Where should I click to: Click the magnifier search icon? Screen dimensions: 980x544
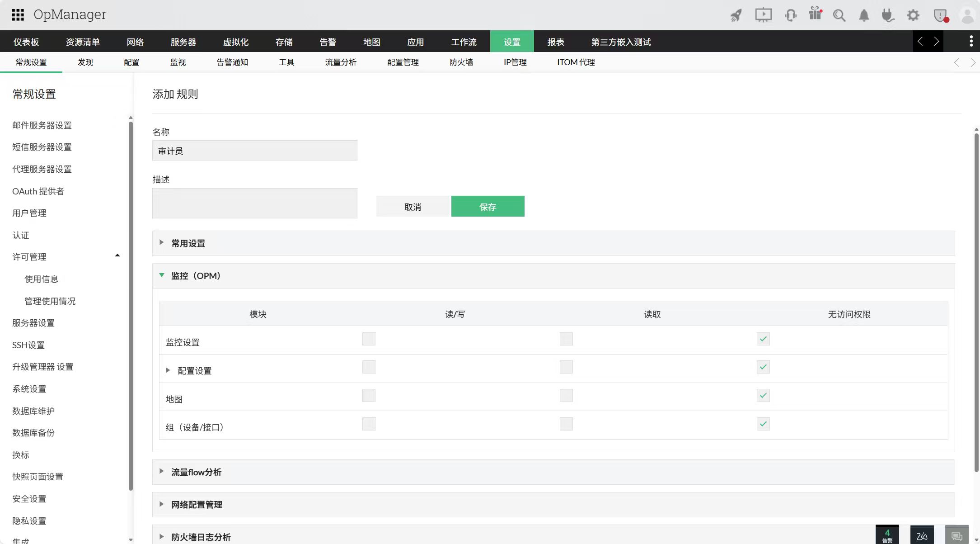tap(839, 15)
